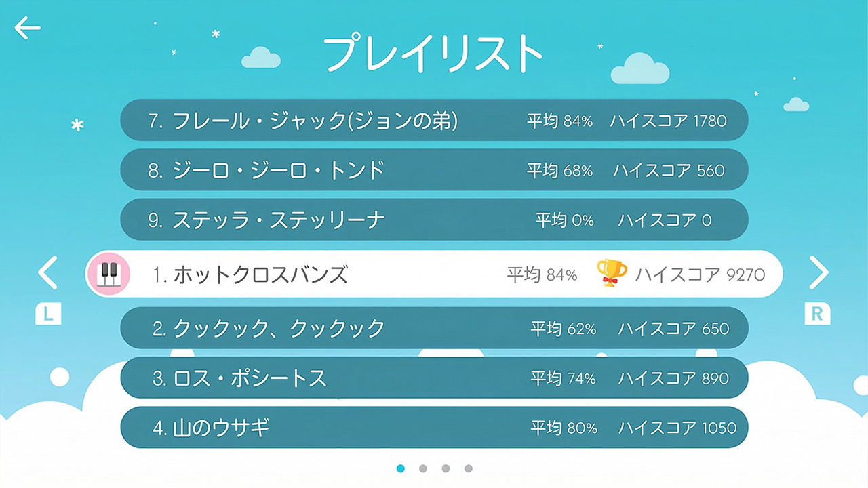Screen dimensions: 868x488
Task: Select fourth page indicator dot
Action: point(469,468)
